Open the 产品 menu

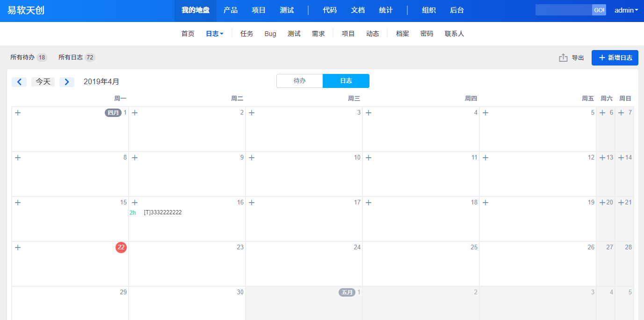(231, 10)
